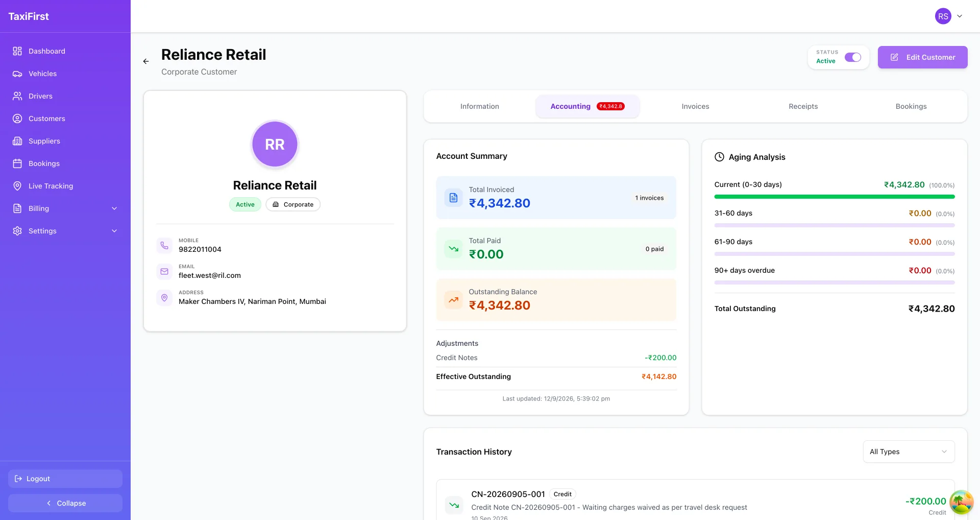Click the Outstanding Balance trend-up icon
The image size is (980, 520).
click(x=453, y=300)
